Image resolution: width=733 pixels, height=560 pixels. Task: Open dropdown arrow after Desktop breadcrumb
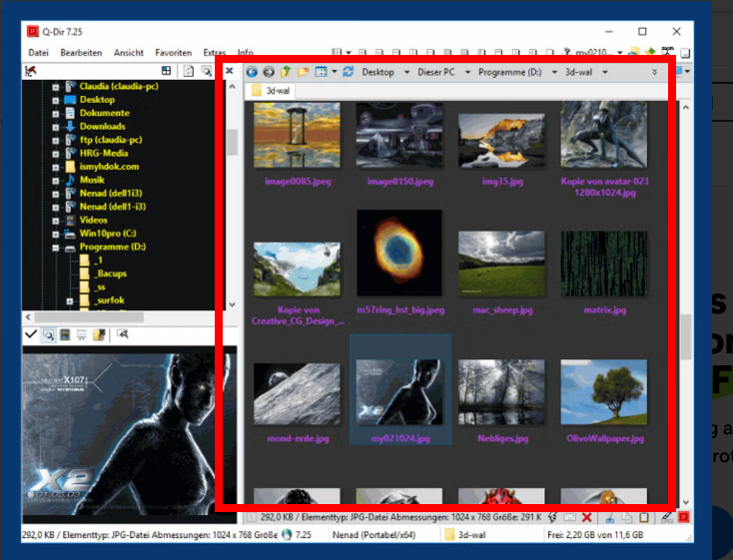tap(406, 72)
